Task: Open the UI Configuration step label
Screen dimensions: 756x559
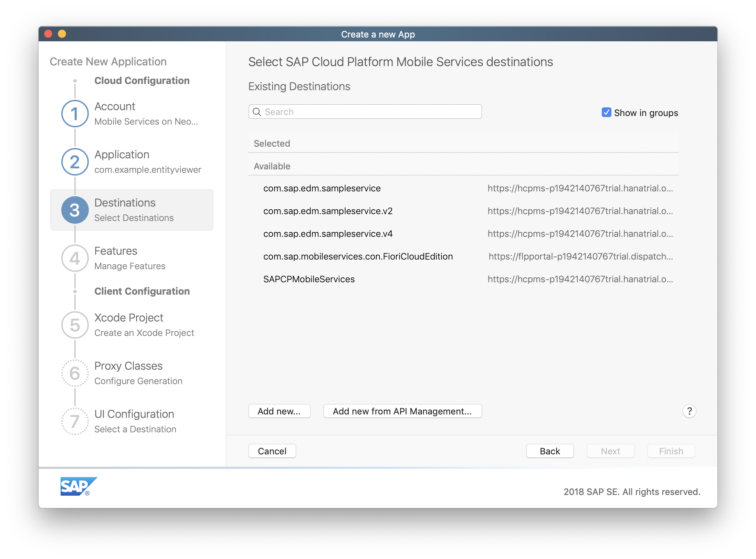Action: [x=134, y=414]
